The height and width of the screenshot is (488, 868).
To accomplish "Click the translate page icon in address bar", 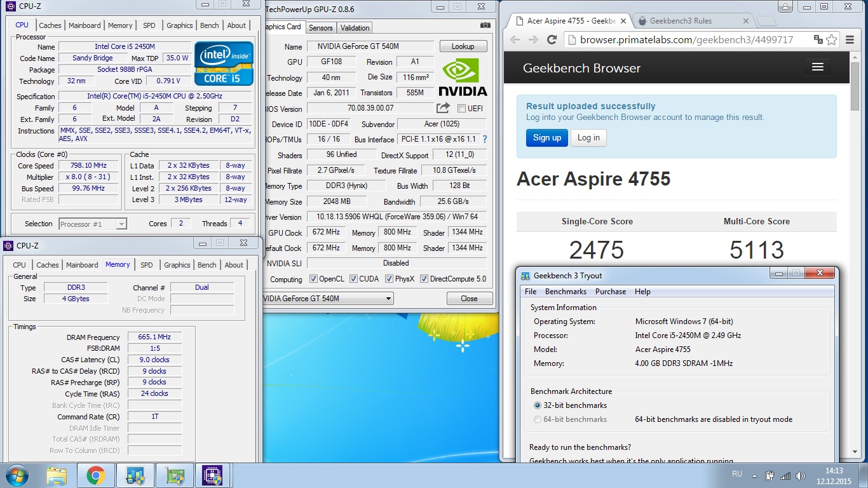I will pyautogui.click(x=819, y=39).
